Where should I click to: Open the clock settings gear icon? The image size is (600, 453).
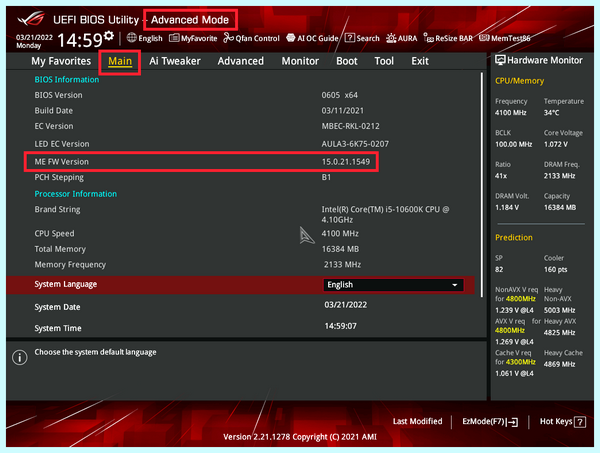click(x=109, y=36)
